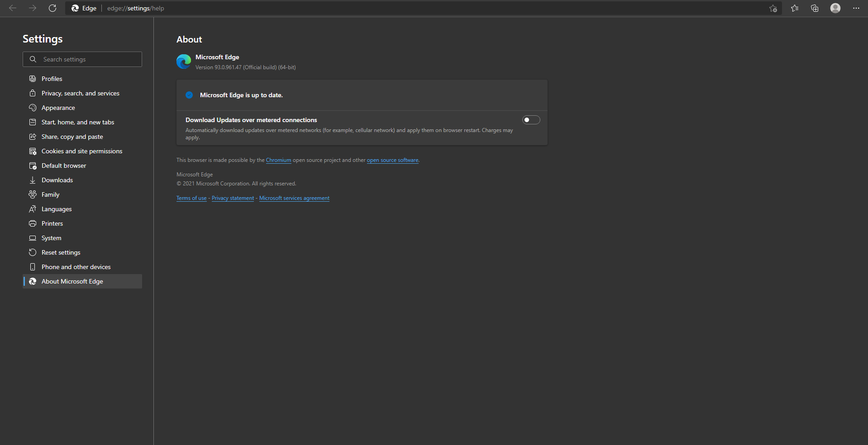The width and height of the screenshot is (868, 445).
Task: Expand the Reset settings section
Action: point(61,252)
